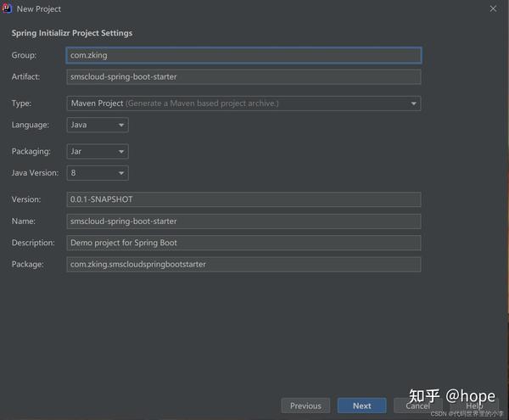Click the Version: label
Viewport: 509px width, 420px height.
coord(26,199)
